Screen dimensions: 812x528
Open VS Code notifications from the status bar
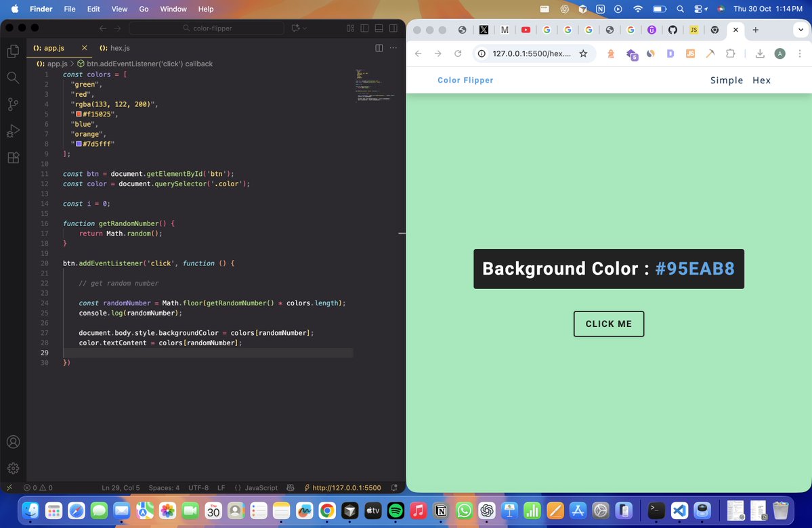[x=394, y=487]
